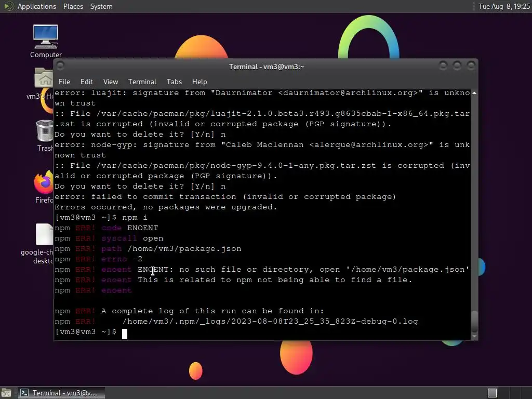
Task: Click the clock showing Tue Aug 8, 19:25
Action: pyautogui.click(x=504, y=6)
